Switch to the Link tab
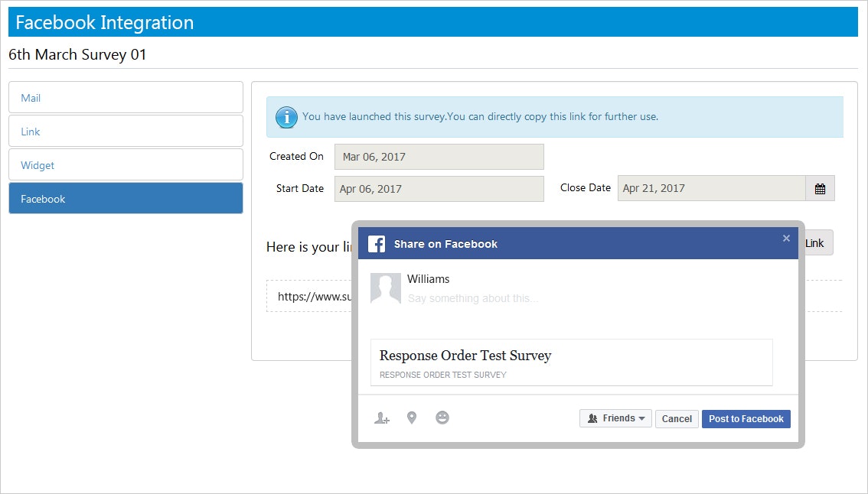 [x=126, y=131]
